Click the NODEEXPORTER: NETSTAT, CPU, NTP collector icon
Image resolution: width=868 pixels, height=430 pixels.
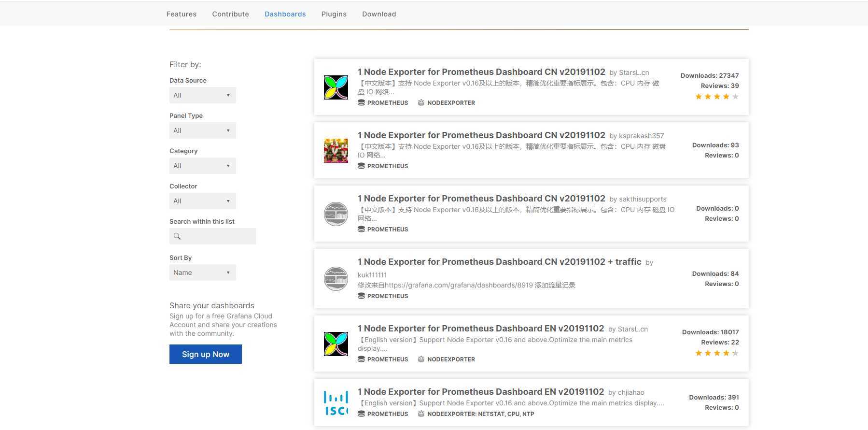[421, 414]
